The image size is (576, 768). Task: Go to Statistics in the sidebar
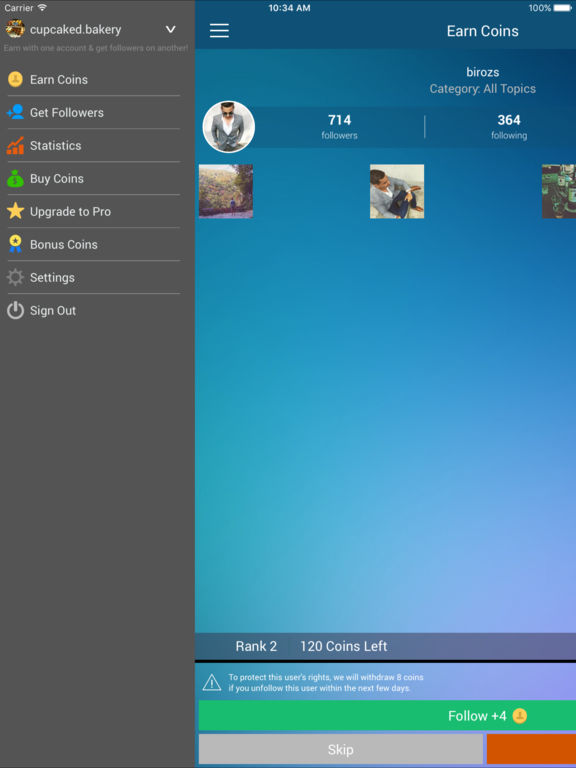tap(93, 145)
